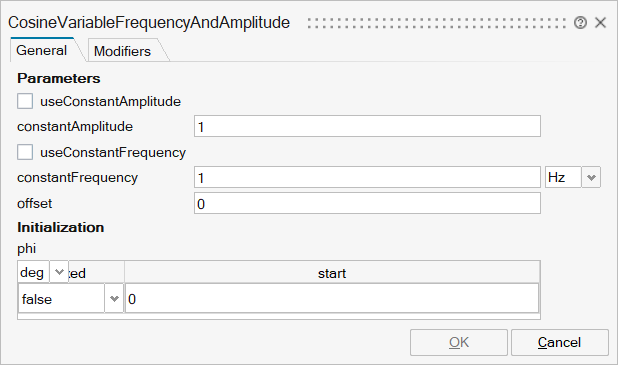Click the Cancel button
This screenshot has width=618, height=365.
560,342
